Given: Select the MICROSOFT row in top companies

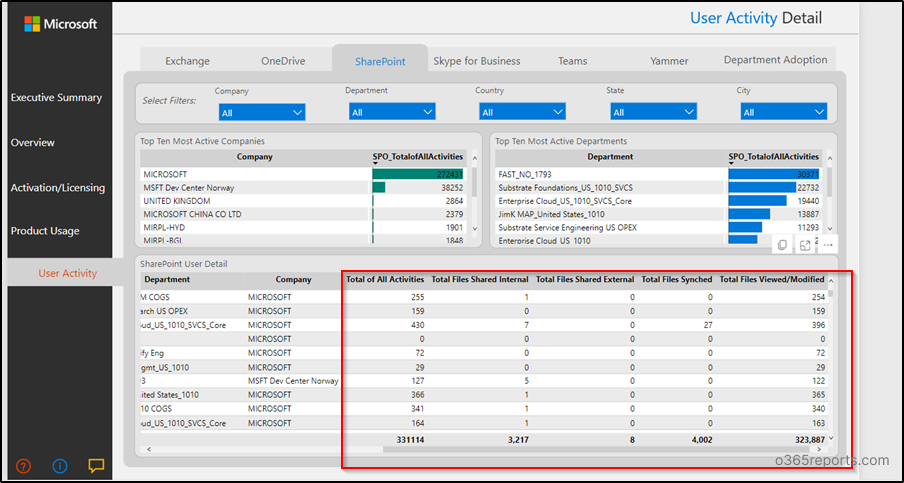Looking at the screenshot, I should (304, 174).
